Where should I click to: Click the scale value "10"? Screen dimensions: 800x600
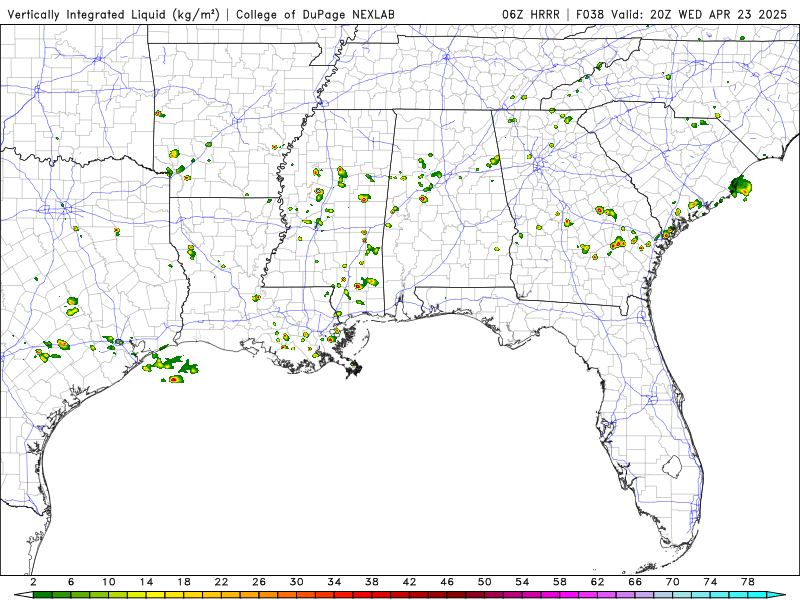(109, 582)
